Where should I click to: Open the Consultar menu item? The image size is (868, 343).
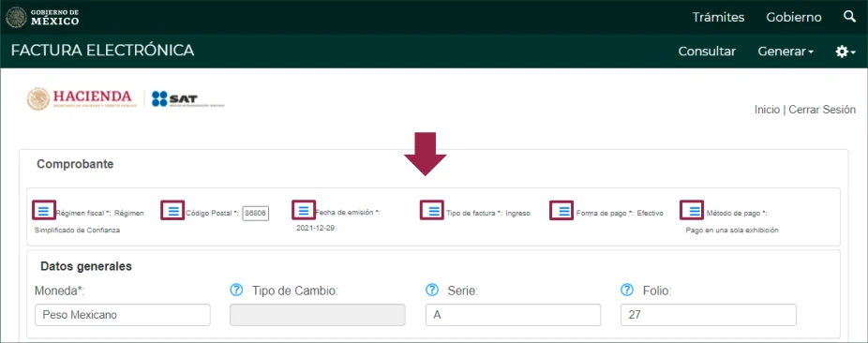[x=707, y=52]
